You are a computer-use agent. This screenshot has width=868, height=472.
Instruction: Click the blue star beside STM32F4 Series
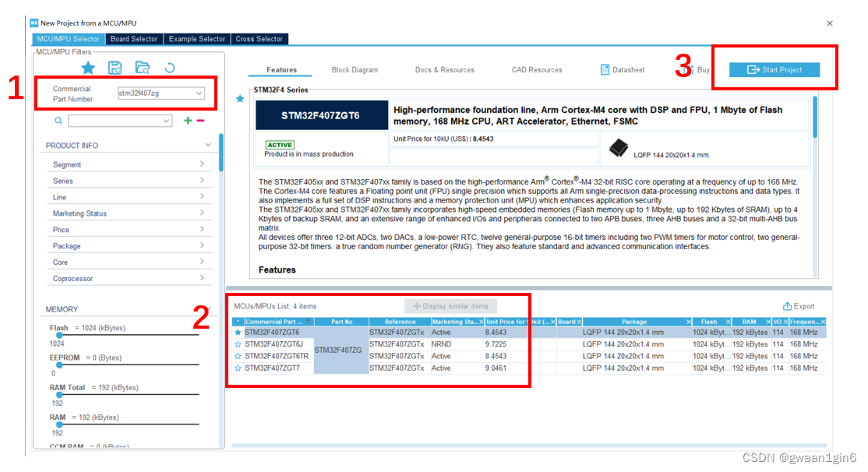pyautogui.click(x=240, y=98)
